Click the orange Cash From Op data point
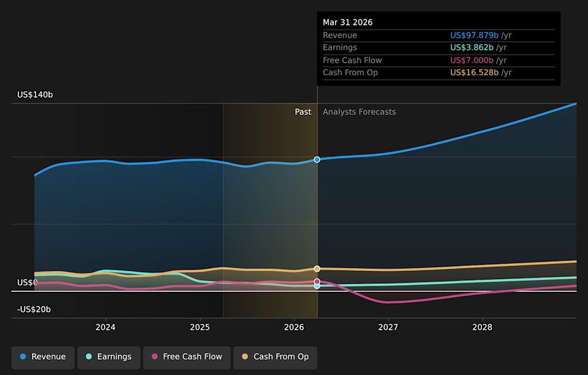Screen dimensions: 588x375 317,269
